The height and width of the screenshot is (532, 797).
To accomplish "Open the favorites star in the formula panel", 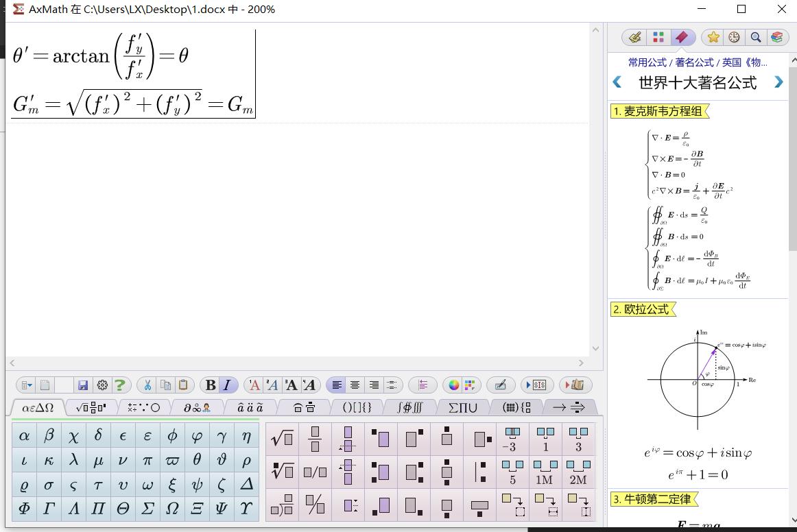I will tap(715, 37).
